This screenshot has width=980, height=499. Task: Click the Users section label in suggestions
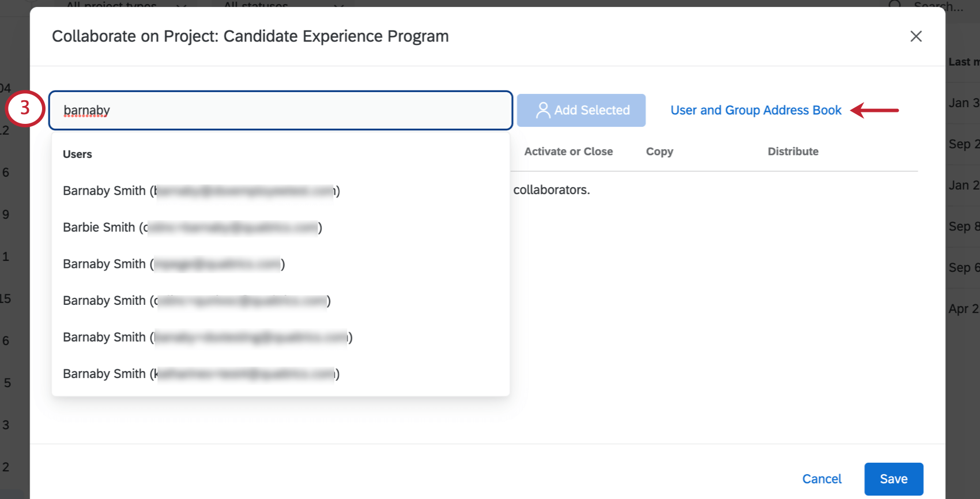coord(77,154)
